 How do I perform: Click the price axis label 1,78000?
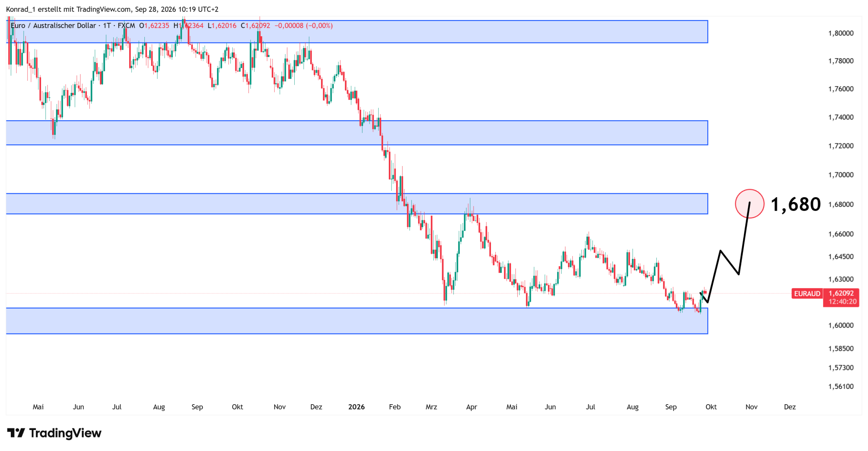pos(841,61)
